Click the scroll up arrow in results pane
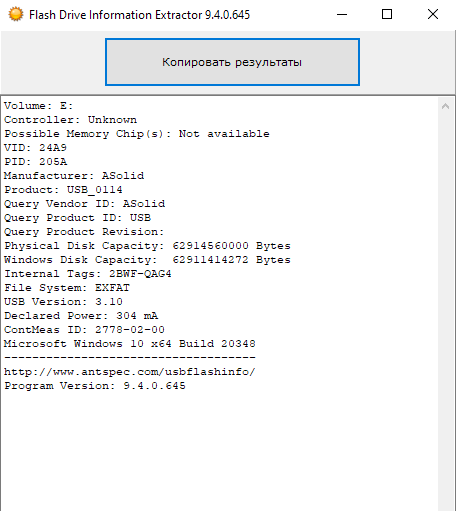This screenshot has width=456, height=511. 446,106
